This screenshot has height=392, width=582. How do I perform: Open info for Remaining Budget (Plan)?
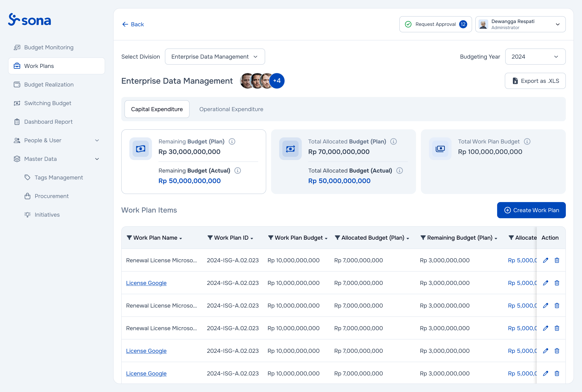pyautogui.click(x=232, y=141)
